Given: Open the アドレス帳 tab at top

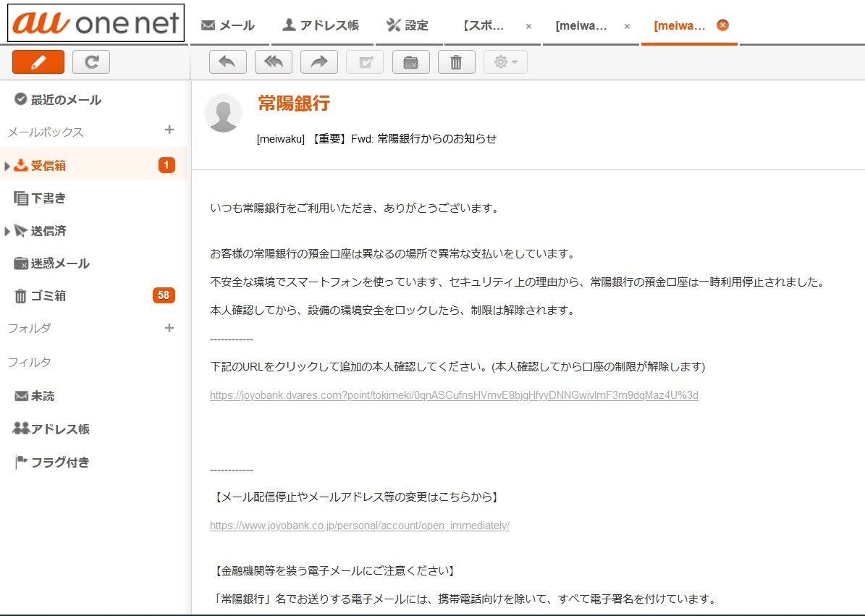Looking at the screenshot, I should click(x=321, y=25).
